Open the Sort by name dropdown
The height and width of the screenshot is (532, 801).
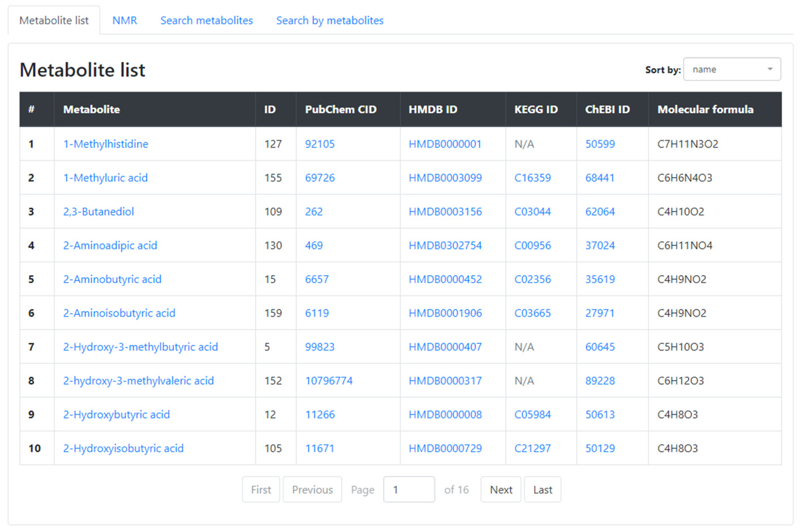[732, 69]
